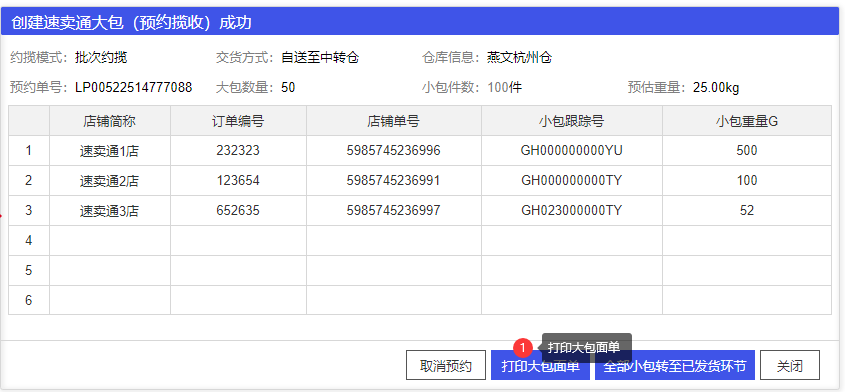Select the 小包重量G column header
Image resolution: width=845 pixels, height=392 pixels.
tap(747, 121)
